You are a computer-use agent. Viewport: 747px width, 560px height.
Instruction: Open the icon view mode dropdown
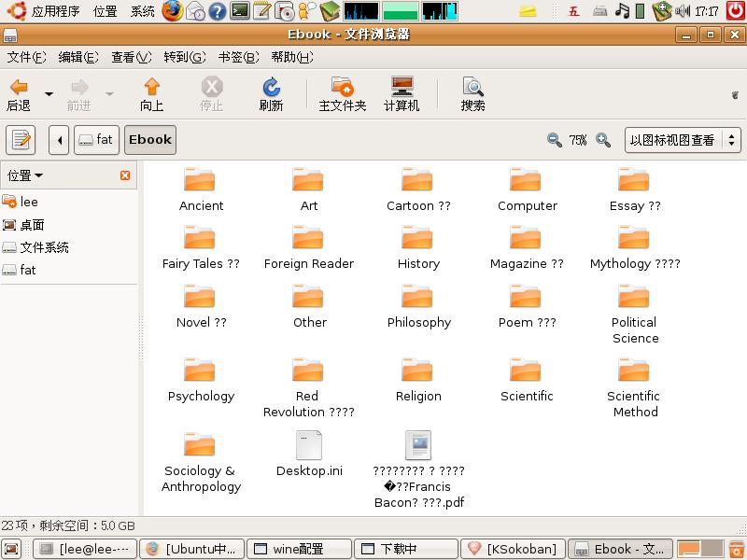click(683, 140)
